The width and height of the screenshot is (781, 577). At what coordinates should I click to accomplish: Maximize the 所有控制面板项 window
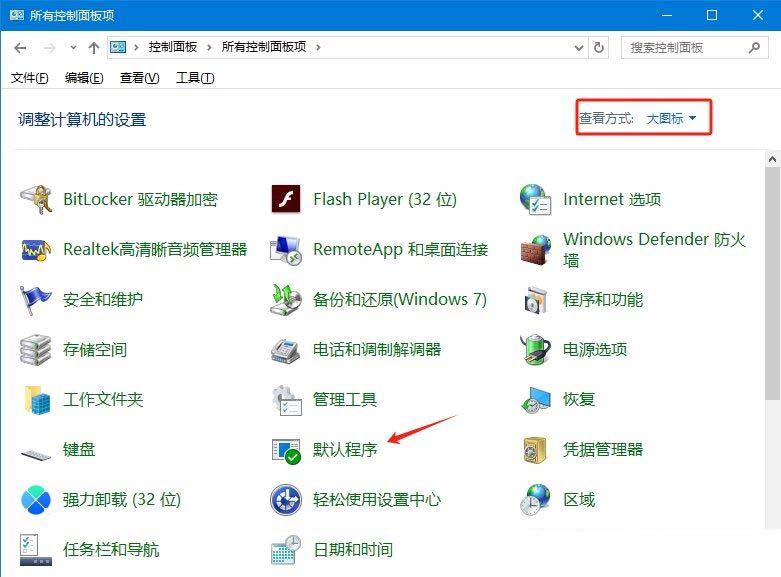pos(712,15)
